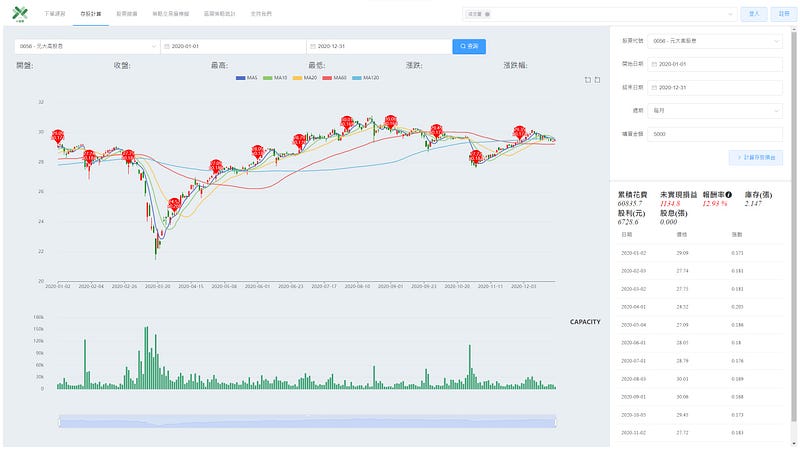Click the chart range slider at bottom

[307, 421]
